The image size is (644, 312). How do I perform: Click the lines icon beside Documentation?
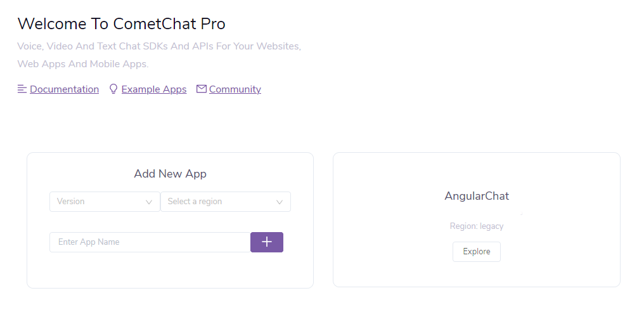pyautogui.click(x=22, y=89)
